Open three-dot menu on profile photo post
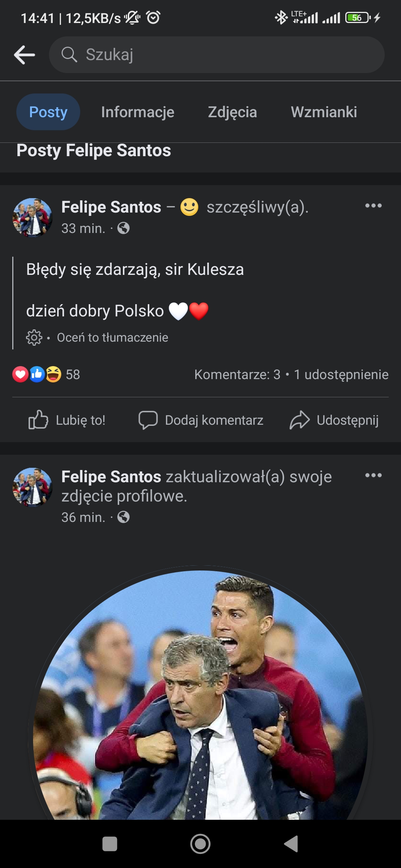Screen dimensions: 401x868 373,475
